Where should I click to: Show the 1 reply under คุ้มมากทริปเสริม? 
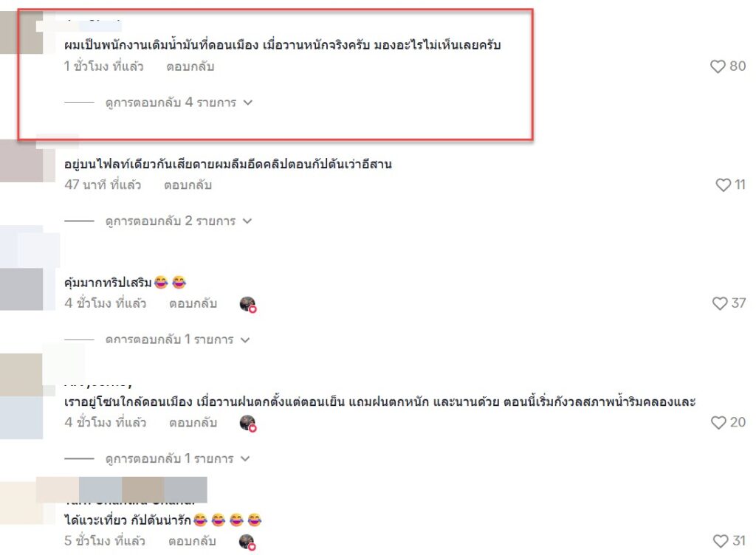(177, 339)
